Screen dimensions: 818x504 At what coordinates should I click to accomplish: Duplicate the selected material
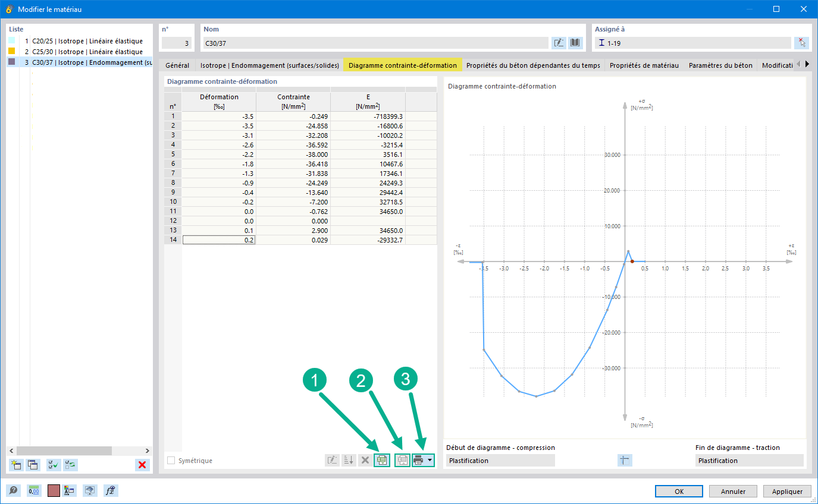point(33,465)
